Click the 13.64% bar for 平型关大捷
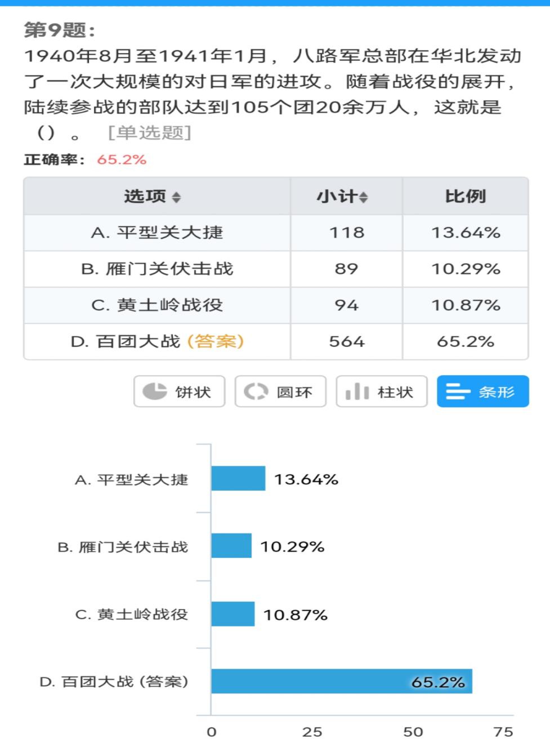 (x=238, y=479)
